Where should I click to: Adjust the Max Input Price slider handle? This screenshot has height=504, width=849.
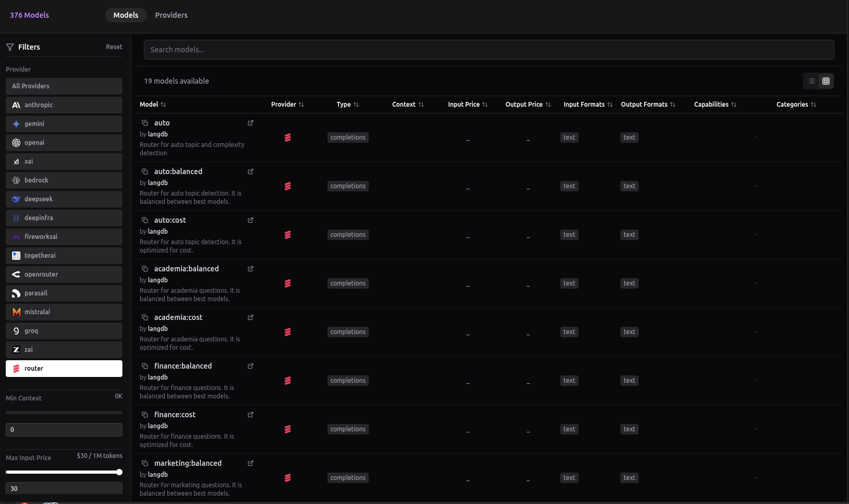click(119, 472)
